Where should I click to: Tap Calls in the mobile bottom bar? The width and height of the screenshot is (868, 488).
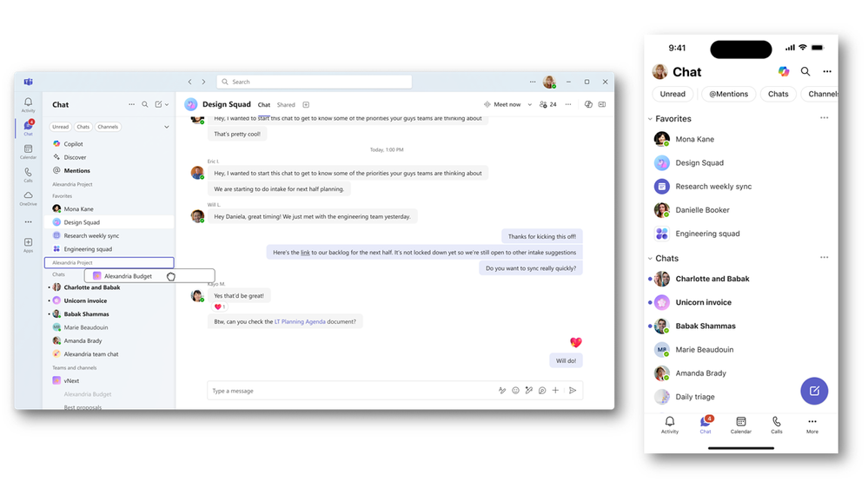(777, 425)
